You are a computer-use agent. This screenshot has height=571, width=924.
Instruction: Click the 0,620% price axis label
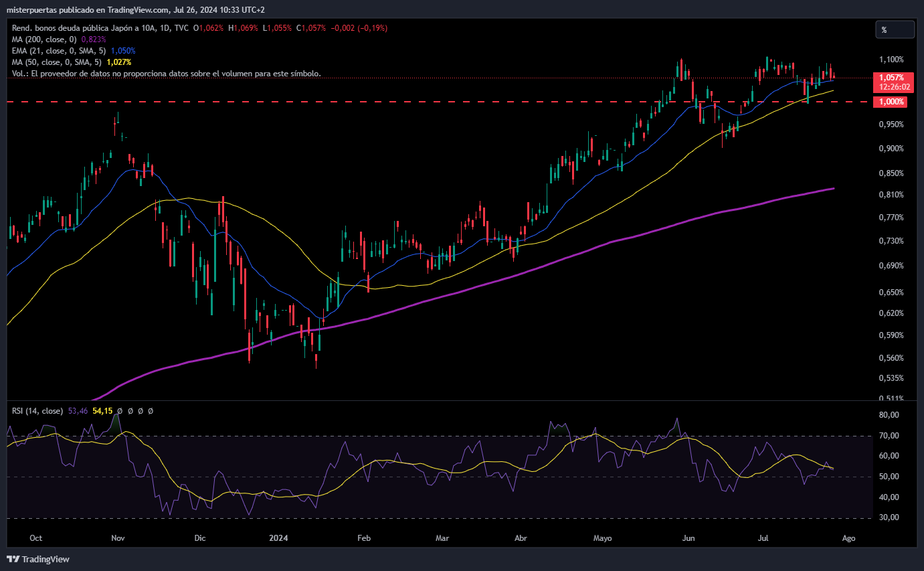892,313
